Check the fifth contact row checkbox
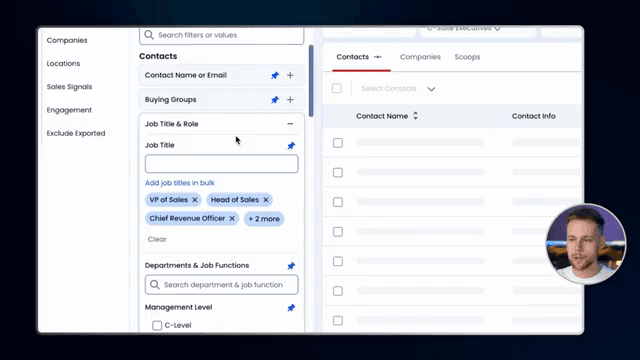The height and width of the screenshot is (360, 640). tap(338, 261)
